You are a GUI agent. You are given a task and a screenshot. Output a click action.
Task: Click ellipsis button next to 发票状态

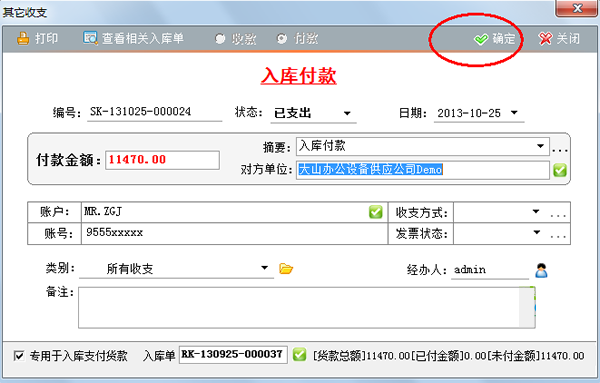(x=558, y=236)
